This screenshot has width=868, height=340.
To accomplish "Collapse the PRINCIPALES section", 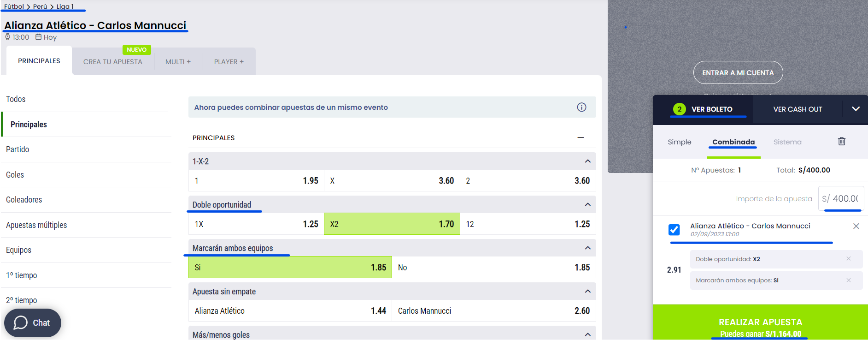I will coord(581,137).
